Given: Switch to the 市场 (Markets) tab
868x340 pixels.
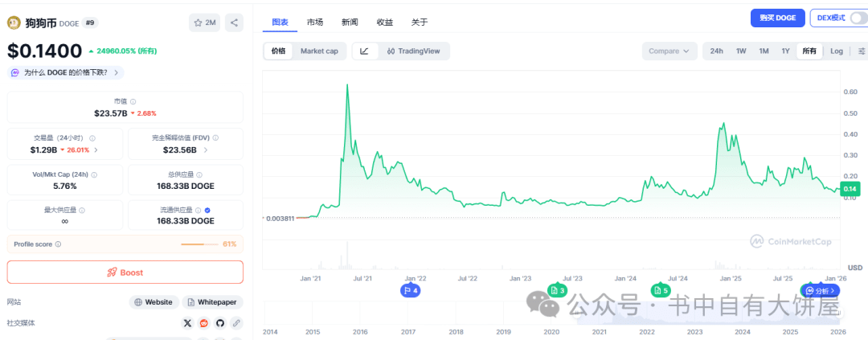Looking at the screenshot, I should click(x=315, y=23).
